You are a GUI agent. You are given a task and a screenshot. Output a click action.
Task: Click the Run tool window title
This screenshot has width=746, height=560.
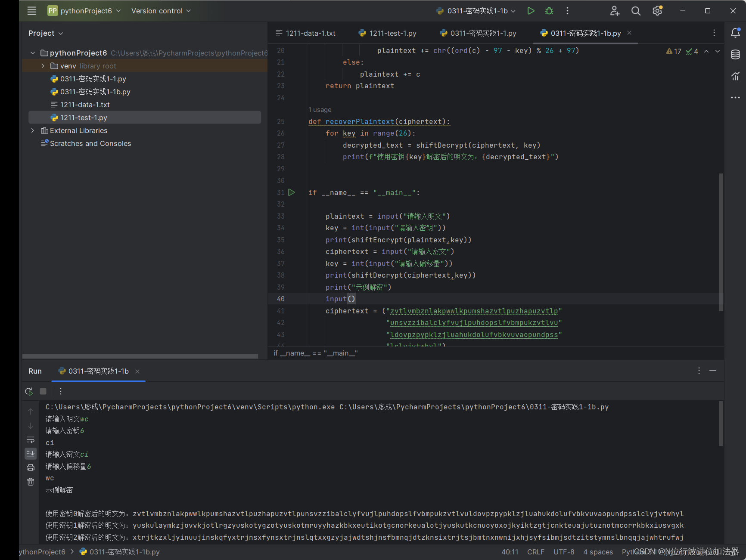[35, 371]
